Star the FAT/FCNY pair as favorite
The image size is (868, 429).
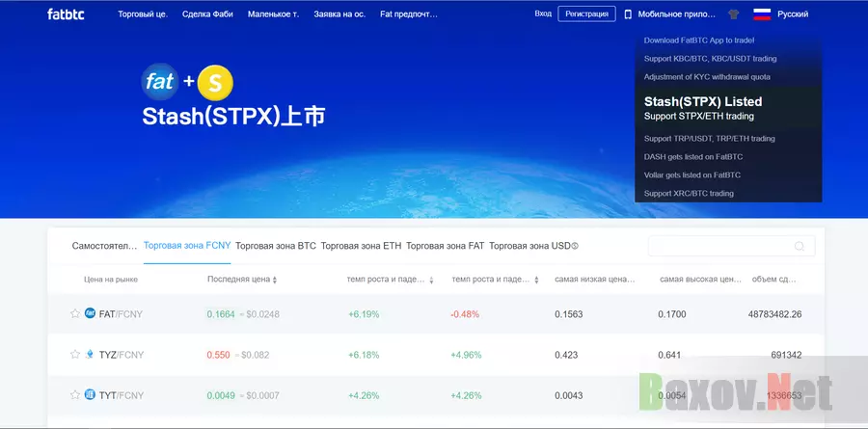pos(75,314)
